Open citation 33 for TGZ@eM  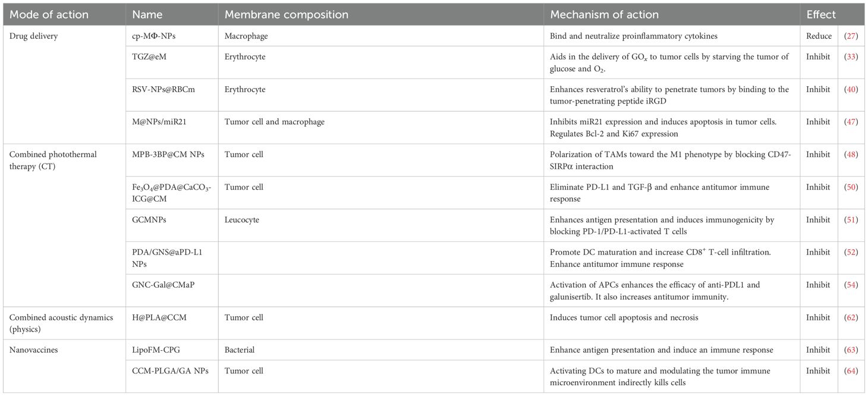pyautogui.click(x=851, y=57)
